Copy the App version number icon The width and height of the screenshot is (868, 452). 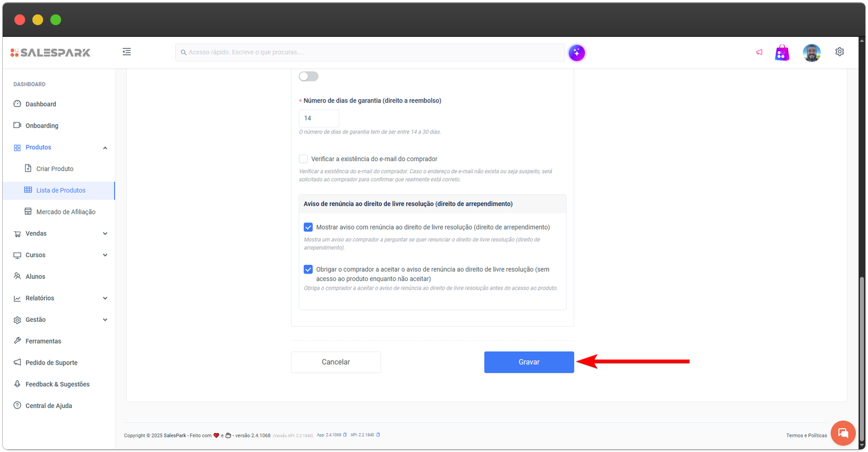345,435
